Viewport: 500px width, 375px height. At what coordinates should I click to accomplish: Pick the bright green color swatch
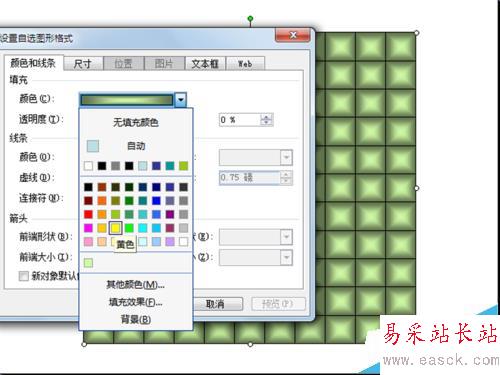coord(129,228)
